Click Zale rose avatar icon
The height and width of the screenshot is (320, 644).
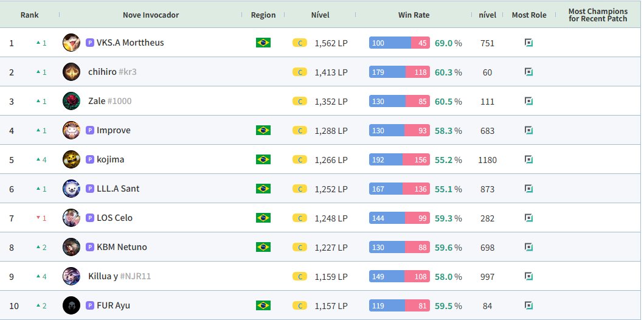pyautogui.click(x=72, y=101)
